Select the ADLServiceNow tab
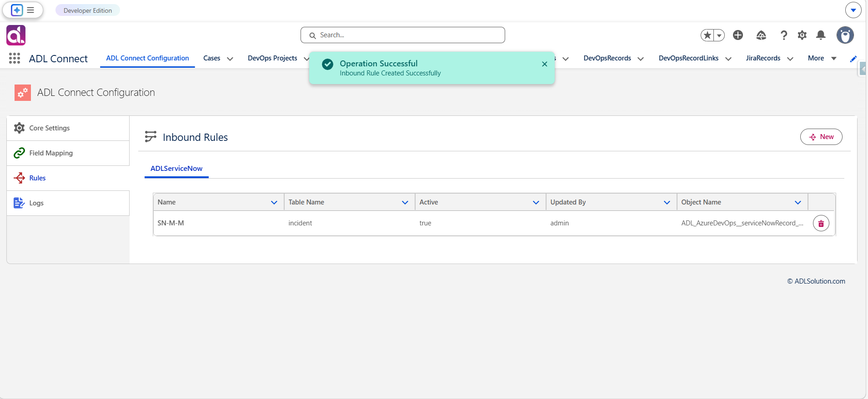Screen dimensions: 868x399 point(176,169)
